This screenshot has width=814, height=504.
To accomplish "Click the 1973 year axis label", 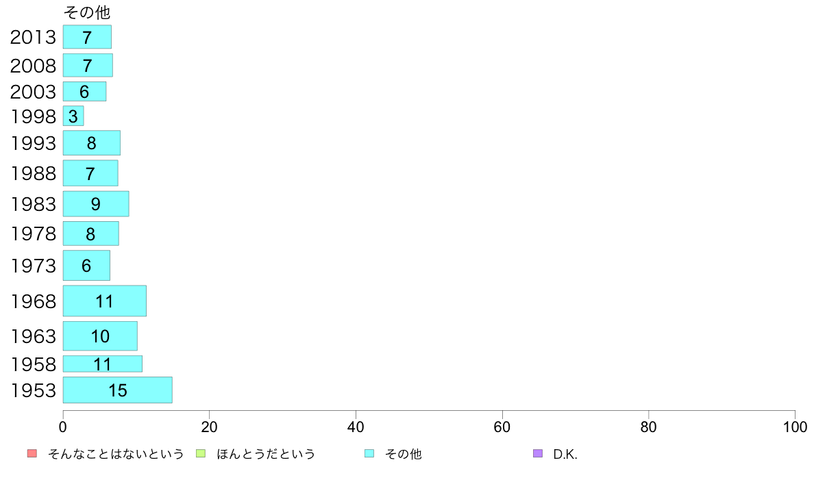I will tap(33, 266).
